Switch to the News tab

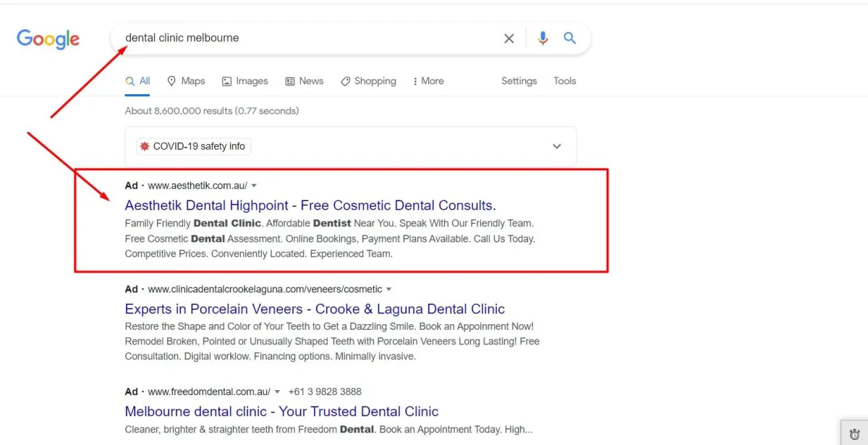pos(305,81)
